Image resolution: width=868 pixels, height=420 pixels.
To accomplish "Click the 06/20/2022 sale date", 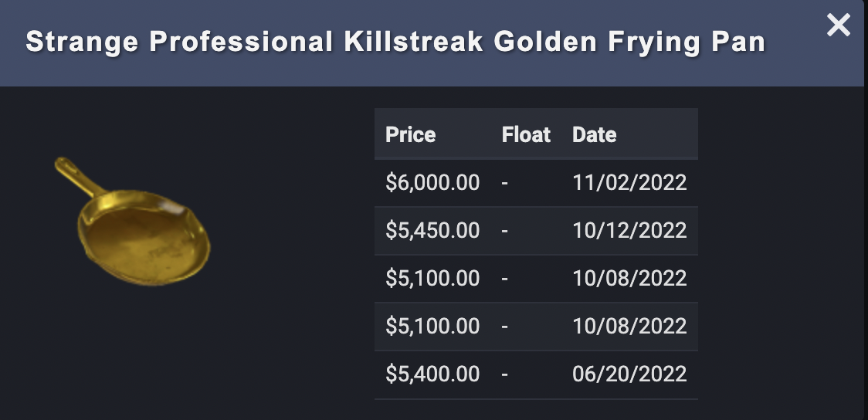I will [629, 374].
